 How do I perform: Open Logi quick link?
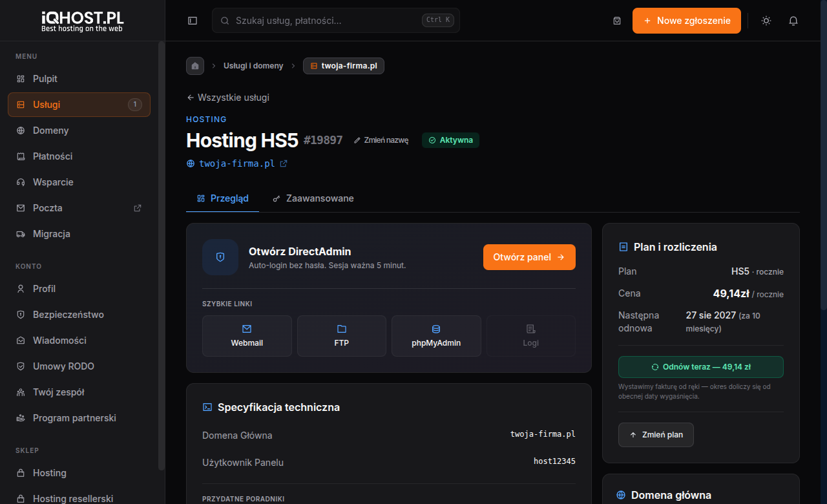click(531, 336)
